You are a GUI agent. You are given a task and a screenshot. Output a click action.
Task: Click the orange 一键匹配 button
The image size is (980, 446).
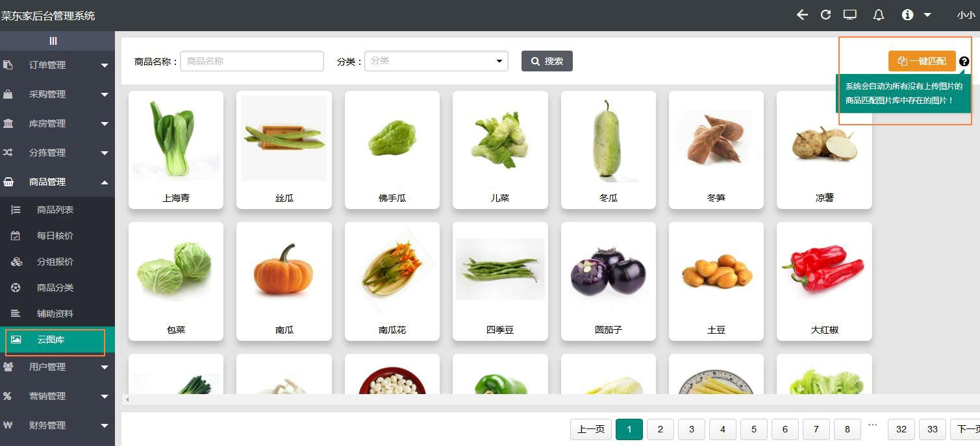[922, 60]
